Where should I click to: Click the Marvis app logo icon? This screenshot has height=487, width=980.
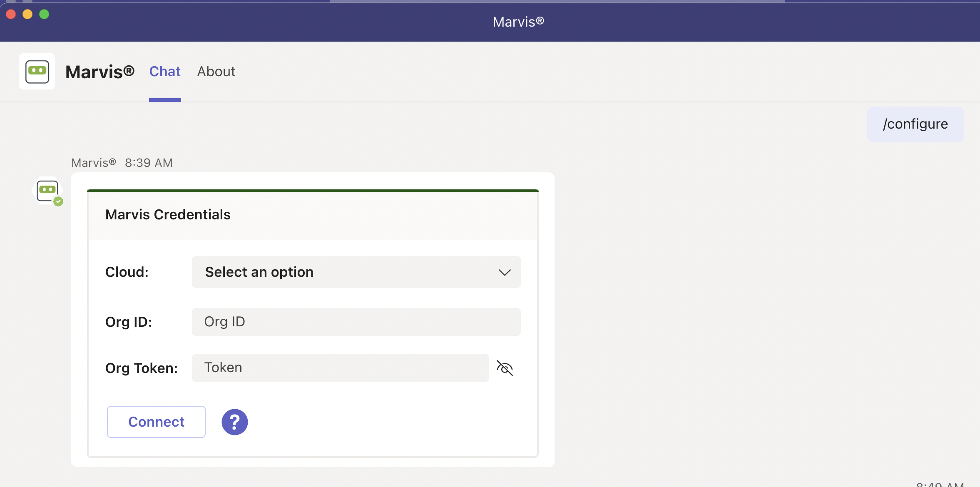coord(37,72)
